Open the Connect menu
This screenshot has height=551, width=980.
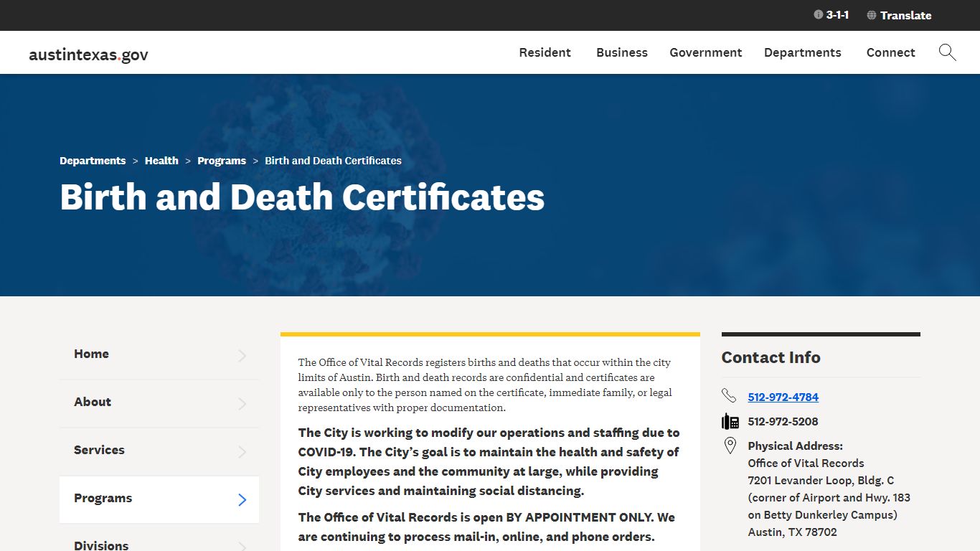(x=891, y=52)
